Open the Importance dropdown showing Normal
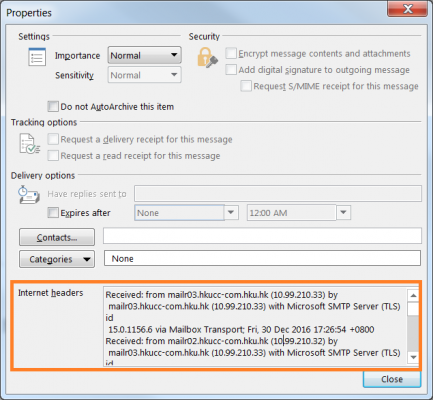Image resolution: width=433 pixels, height=400 pixels. pos(145,55)
